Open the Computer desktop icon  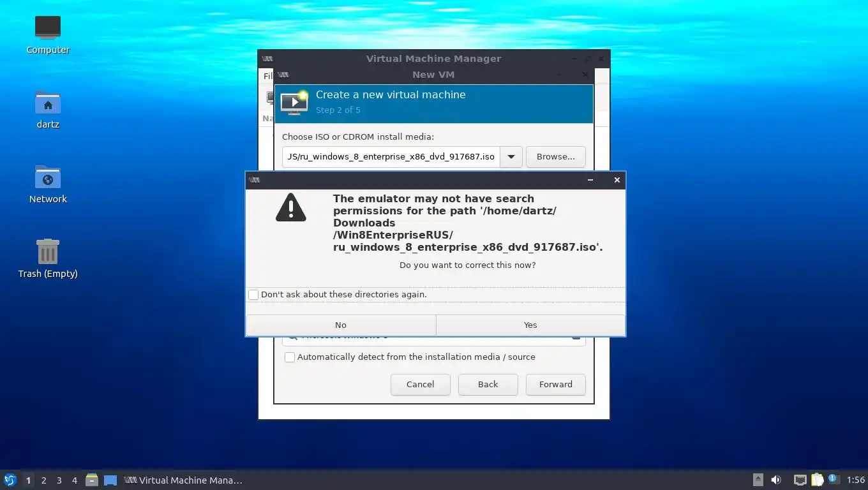(x=48, y=27)
